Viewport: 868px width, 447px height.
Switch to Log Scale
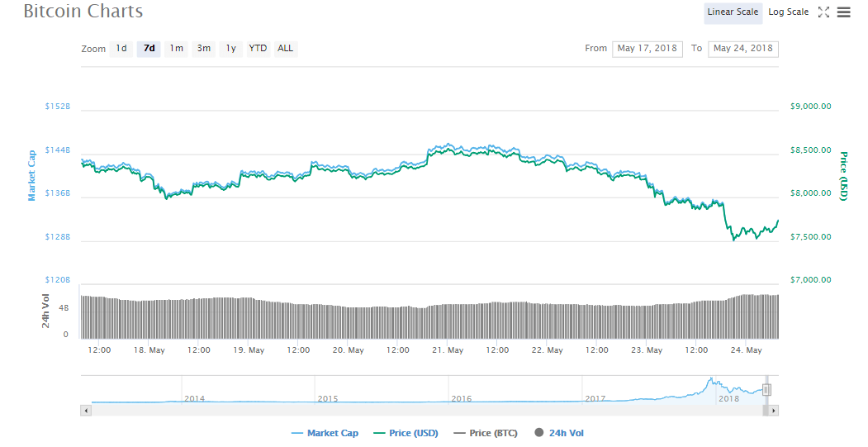(x=788, y=12)
